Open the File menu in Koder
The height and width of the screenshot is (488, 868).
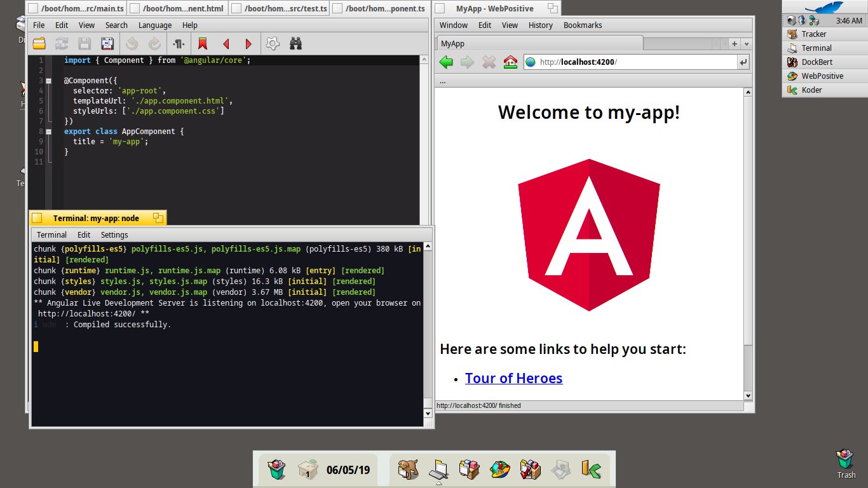click(39, 25)
